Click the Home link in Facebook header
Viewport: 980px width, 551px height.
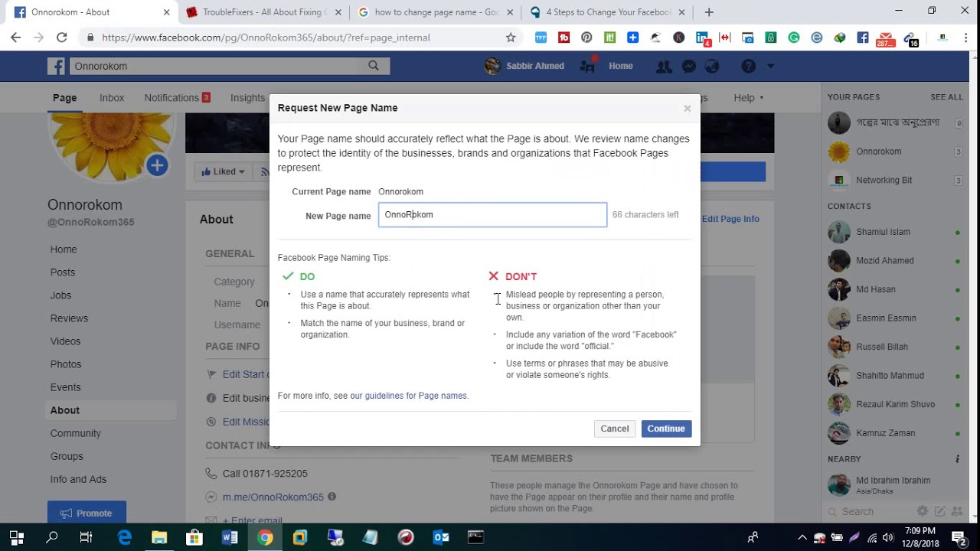coord(620,66)
